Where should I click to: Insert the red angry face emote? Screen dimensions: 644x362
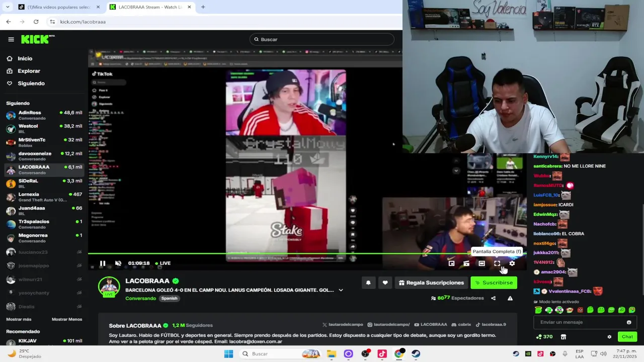580,310
